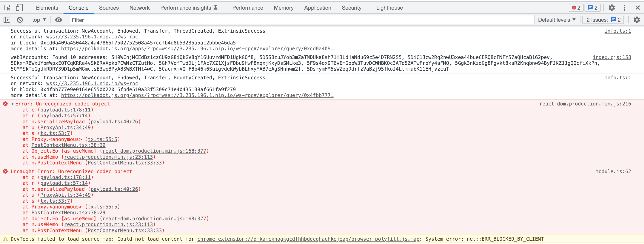
Task: Switch to the Elements tab
Action: pyautogui.click(x=47, y=8)
